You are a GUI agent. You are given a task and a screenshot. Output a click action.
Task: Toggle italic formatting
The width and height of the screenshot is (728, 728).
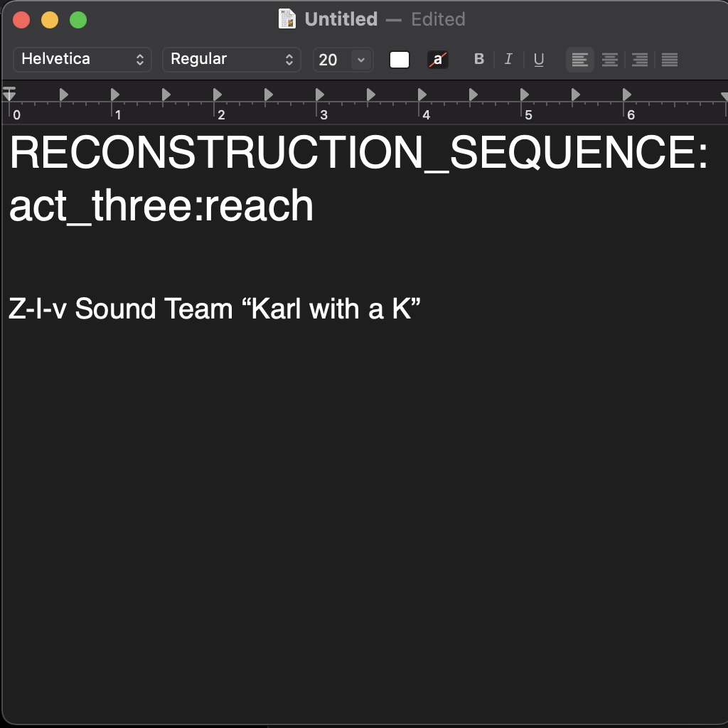508,59
